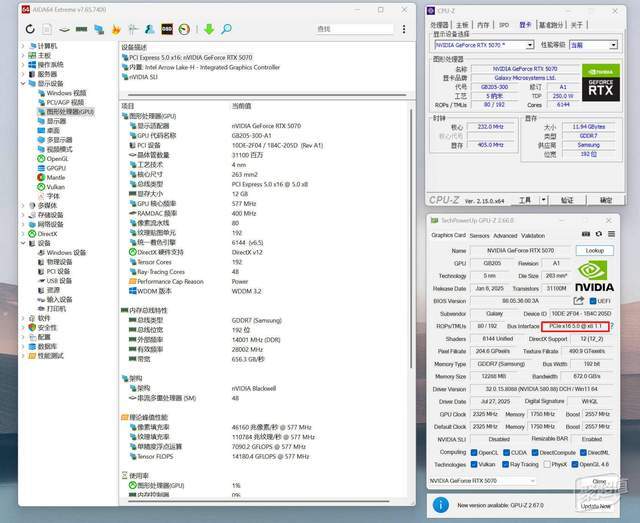
Task: Click 确定 button in CPU-Z
Action: point(606,200)
